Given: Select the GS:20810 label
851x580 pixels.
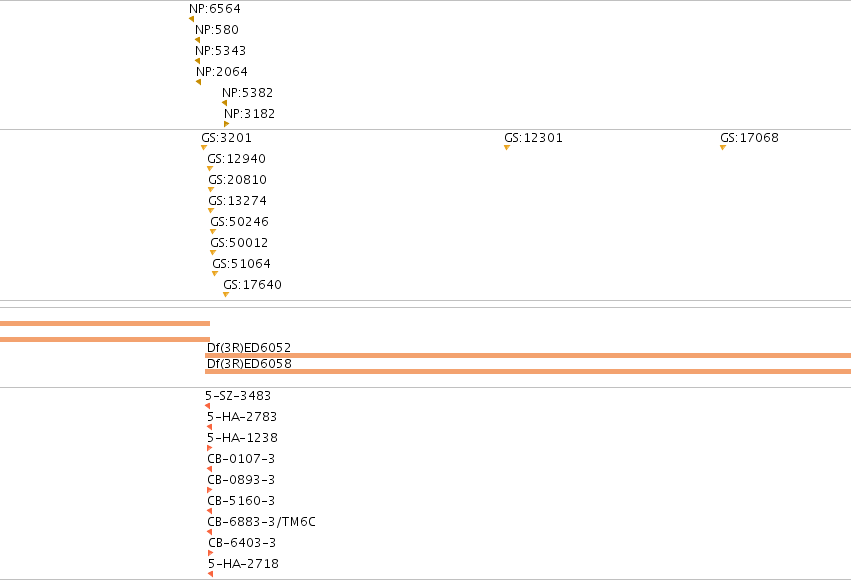Looking at the screenshot, I should (238, 180).
